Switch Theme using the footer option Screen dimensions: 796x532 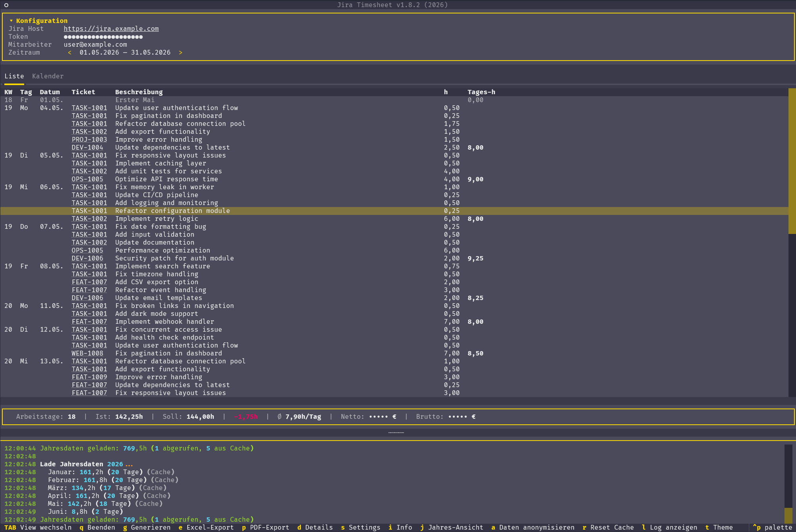pyautogui.click(x=719, y=527)
